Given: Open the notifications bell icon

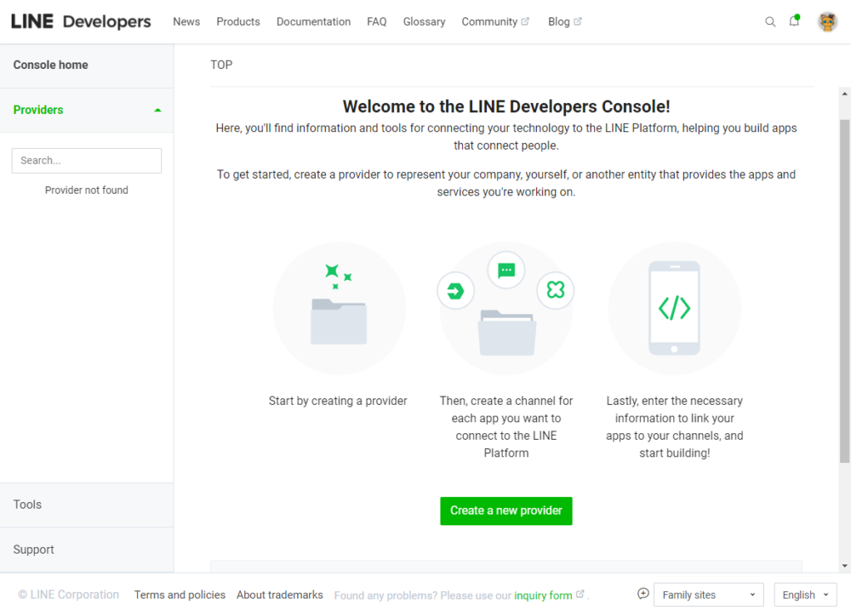Looking at the screenshot, I should coord(794,22).
